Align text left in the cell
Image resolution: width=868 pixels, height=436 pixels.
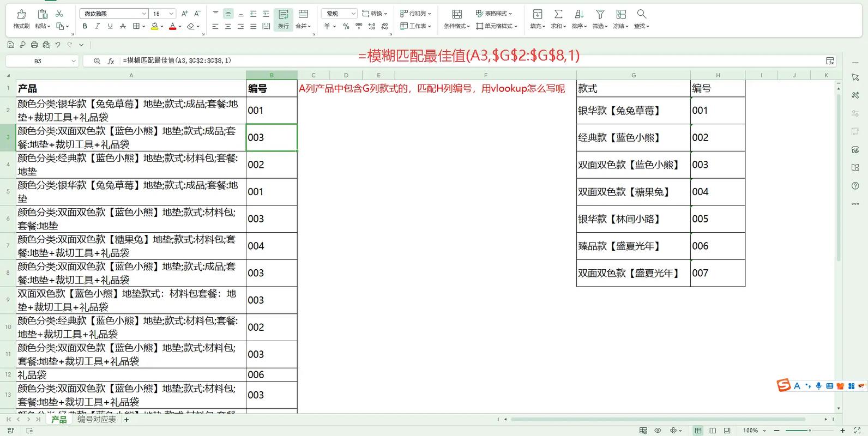215,26
